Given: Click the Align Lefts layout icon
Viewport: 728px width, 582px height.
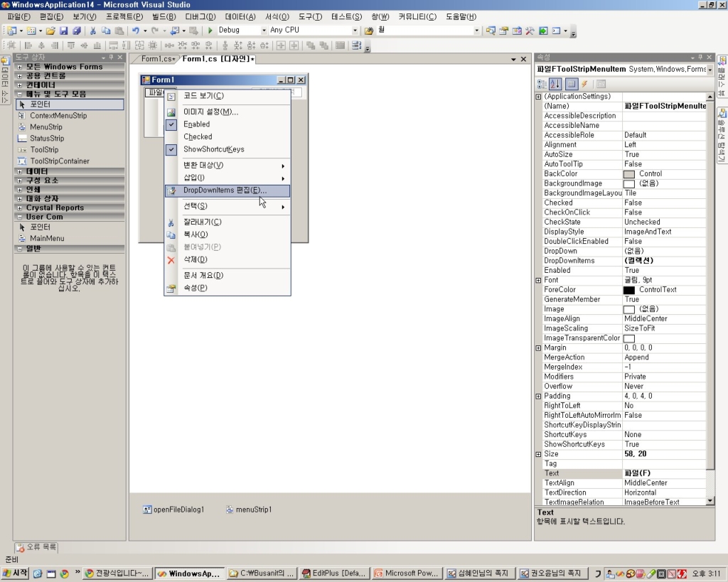Looking at the screenshot, I should tap(28, 45).
